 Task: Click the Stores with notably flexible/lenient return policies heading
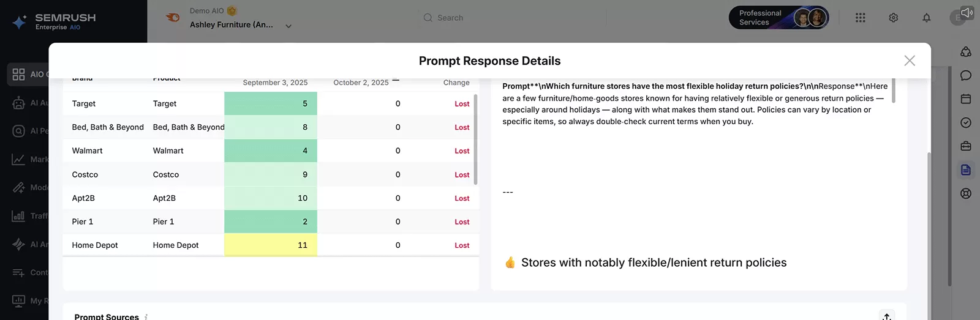[x=654, y=262]
